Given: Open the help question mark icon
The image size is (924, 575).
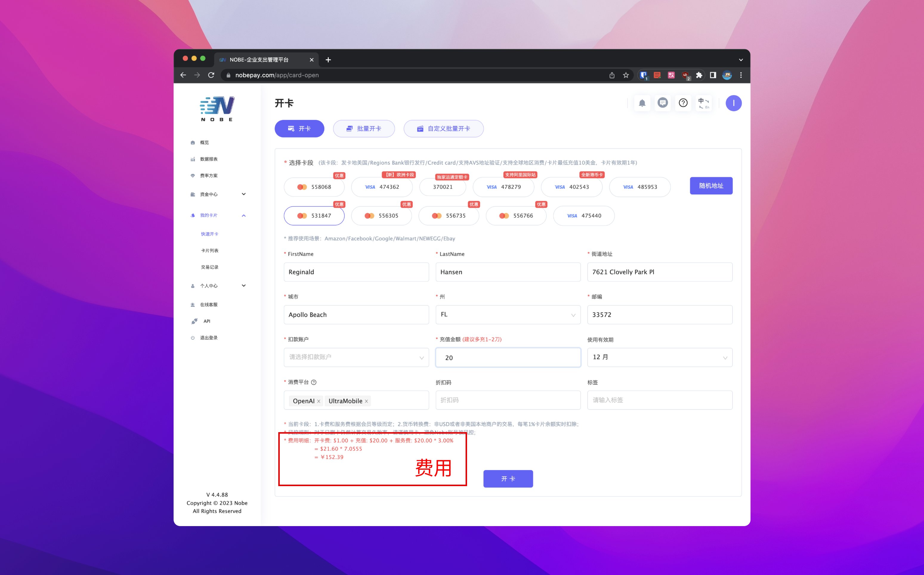Looking at the screenshot, I should (683, 103).
